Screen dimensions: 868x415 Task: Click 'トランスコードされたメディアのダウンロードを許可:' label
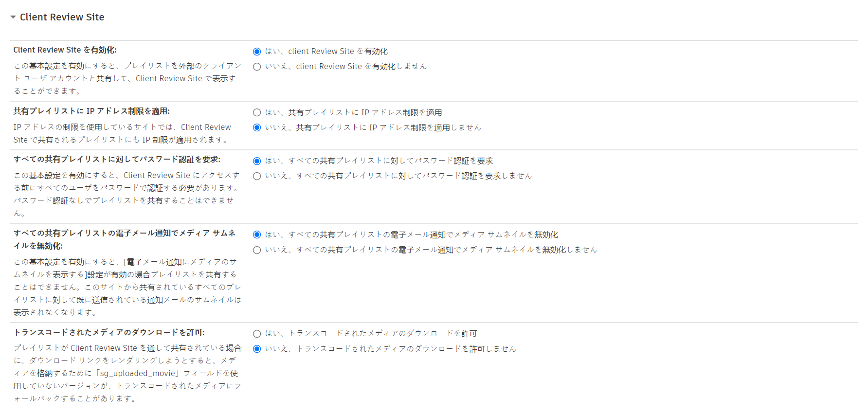pyautogui.click(x=109, y=332)
